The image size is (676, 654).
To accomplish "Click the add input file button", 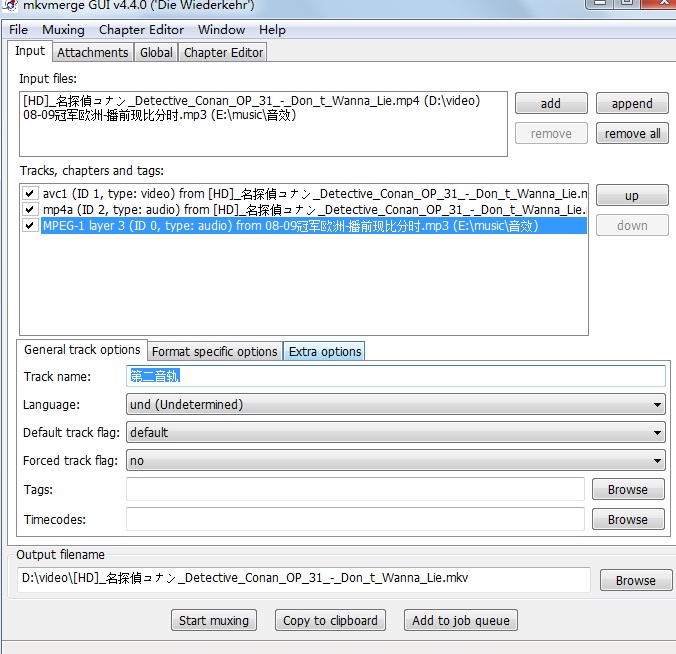I will [550, 103].
